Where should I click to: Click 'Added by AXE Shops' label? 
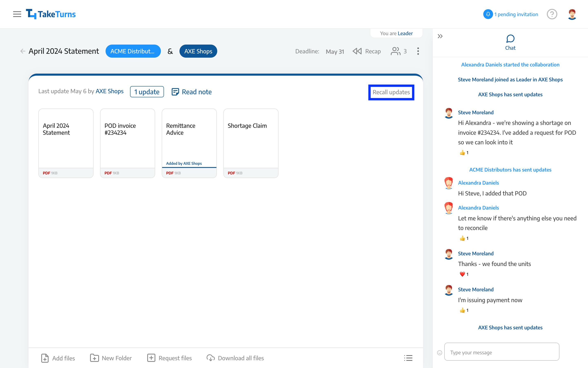click(184, 163)
